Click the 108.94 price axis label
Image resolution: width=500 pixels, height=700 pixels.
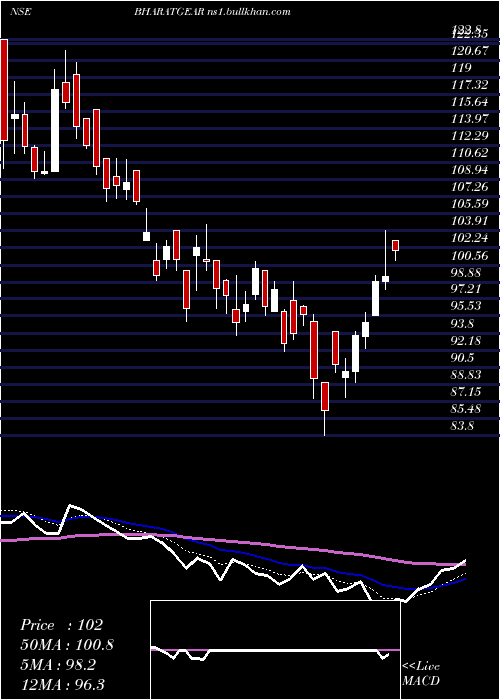tap(469, 170)
